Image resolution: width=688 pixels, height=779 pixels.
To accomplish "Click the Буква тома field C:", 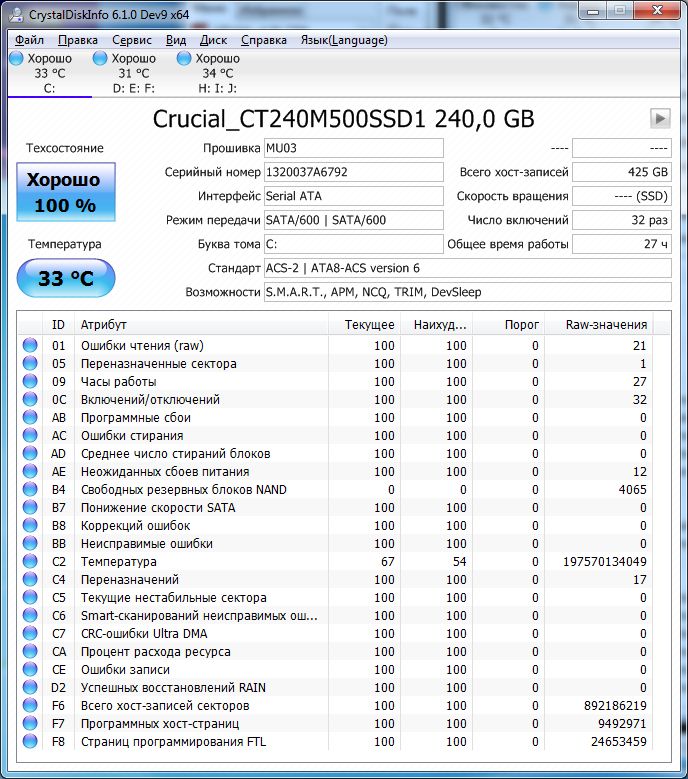I will pyautogui.click(x=353, y=244).
